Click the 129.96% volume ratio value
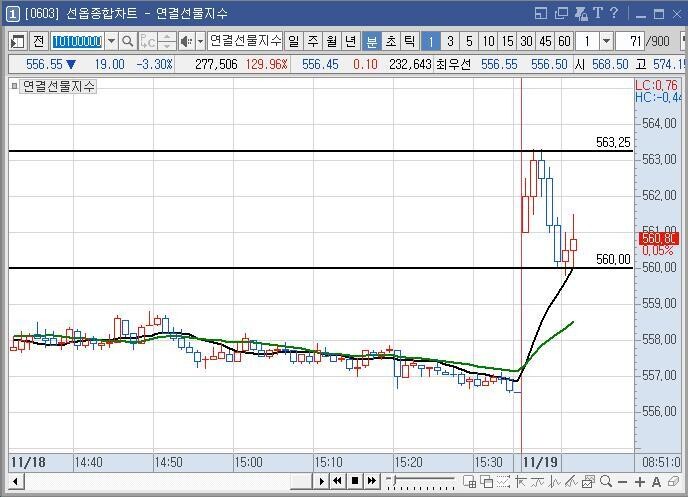Screen dimensions: 688x497 (266, 65)
